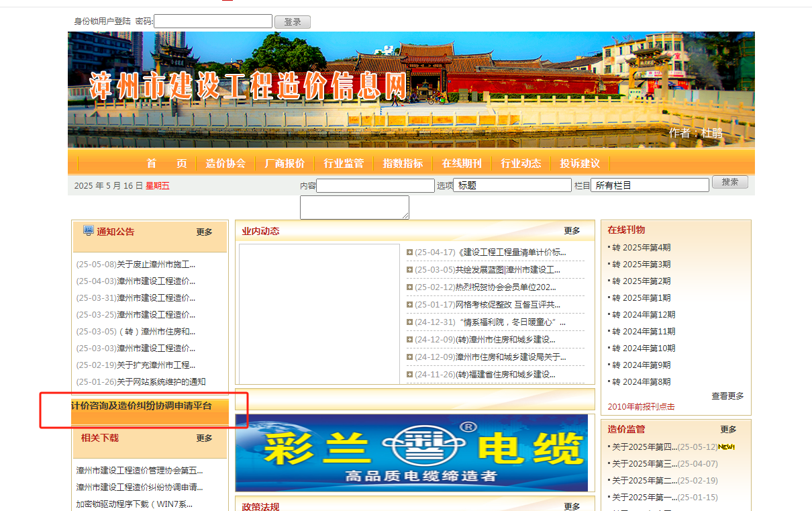Open the 行业动态 navigation item
812x511 pixels.
tap(521, 163)
